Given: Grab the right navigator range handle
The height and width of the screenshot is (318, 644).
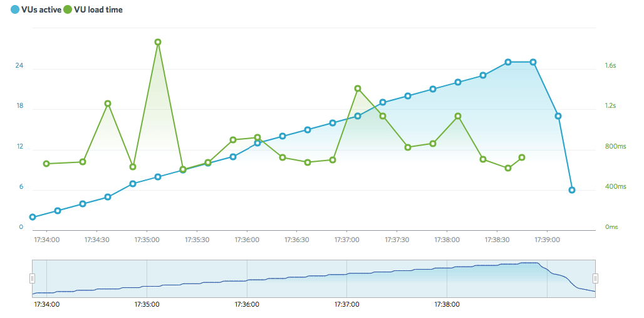Looking at the screenshot, I should tap(595, 278).
